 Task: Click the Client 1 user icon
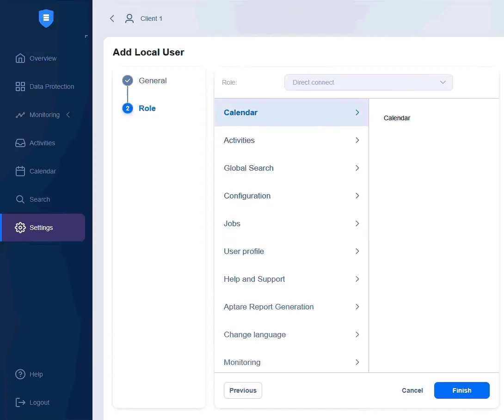pos(129,19)
